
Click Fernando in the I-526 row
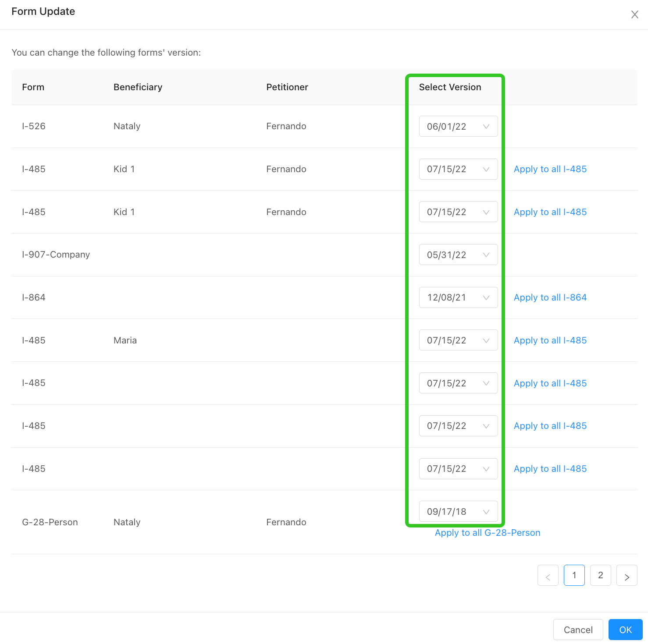286,126
